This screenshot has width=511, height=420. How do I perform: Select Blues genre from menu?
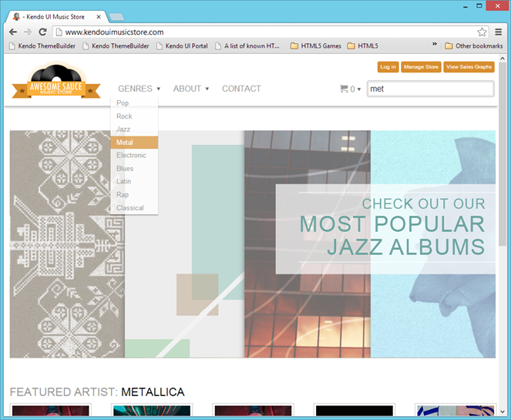tap(134, 169)
